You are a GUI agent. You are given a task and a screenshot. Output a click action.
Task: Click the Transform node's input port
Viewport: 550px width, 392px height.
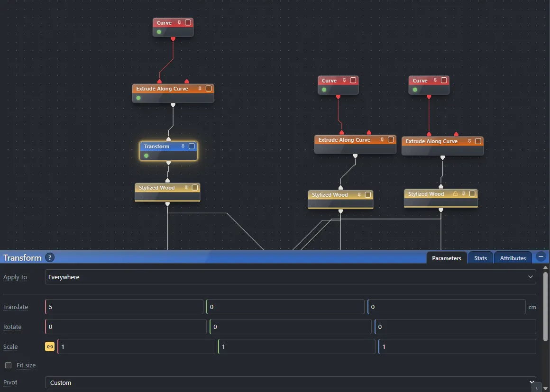169,139
